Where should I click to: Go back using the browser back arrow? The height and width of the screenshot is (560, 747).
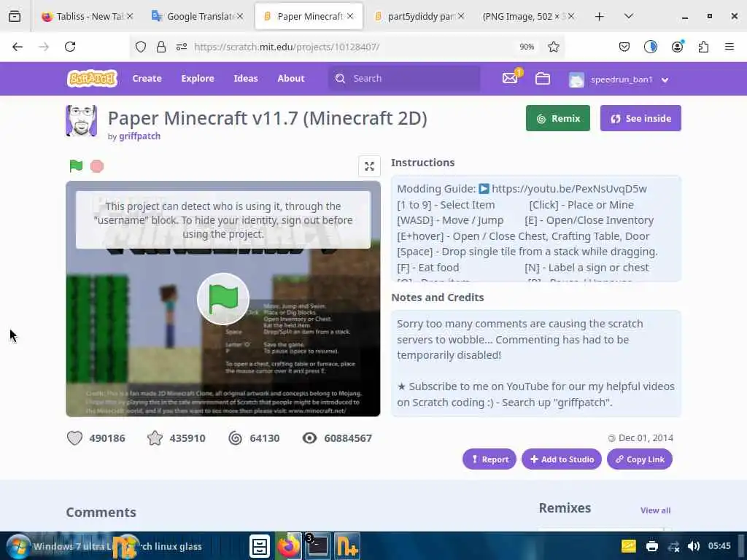click(18, 47)
